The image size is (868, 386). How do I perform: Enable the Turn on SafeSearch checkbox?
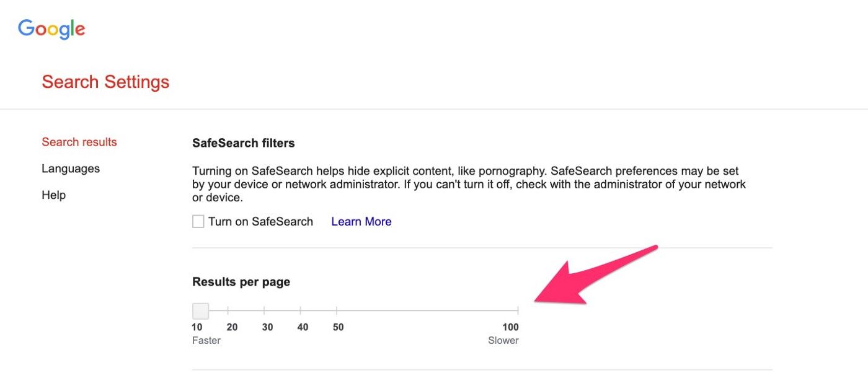(198, 221)
